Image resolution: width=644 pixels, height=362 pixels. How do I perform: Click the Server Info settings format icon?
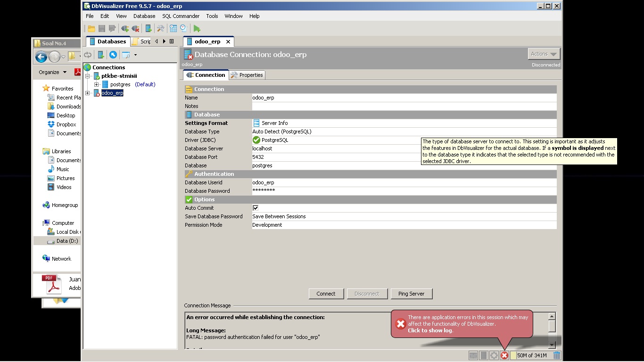click(x=256, y=123)
